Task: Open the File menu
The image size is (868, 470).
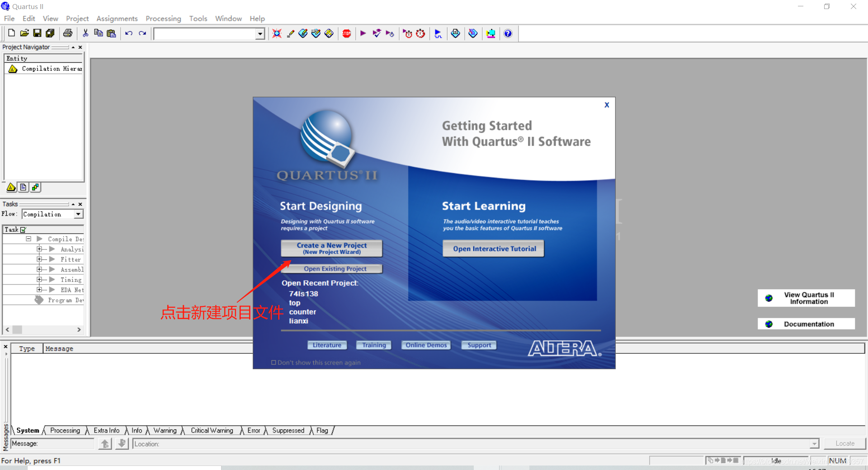Action: pos(9,19)
